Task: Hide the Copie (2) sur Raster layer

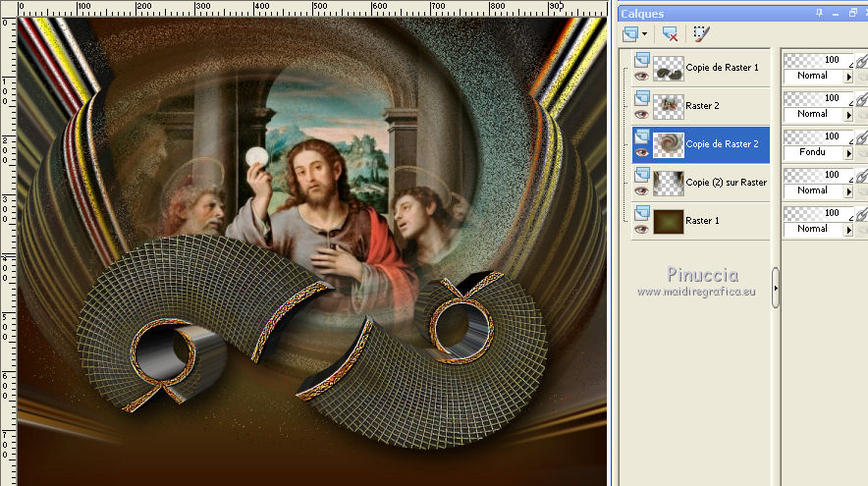Action: (x=641, y=191)
